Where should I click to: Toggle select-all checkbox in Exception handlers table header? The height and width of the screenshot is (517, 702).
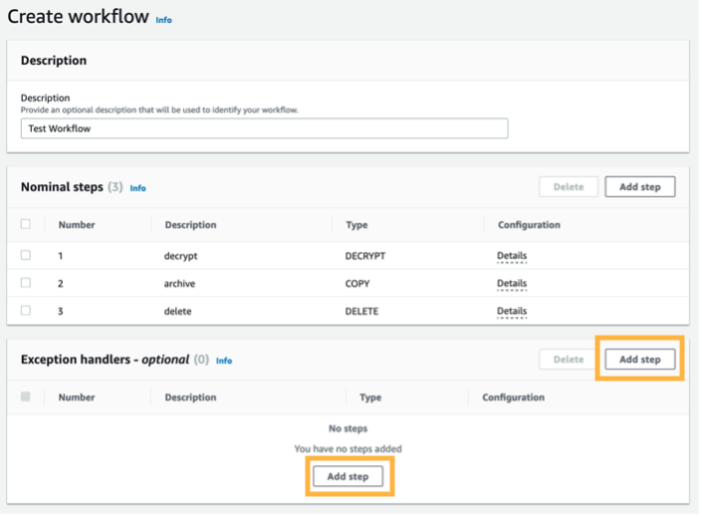pyautogui.click(x=26, y=397)
